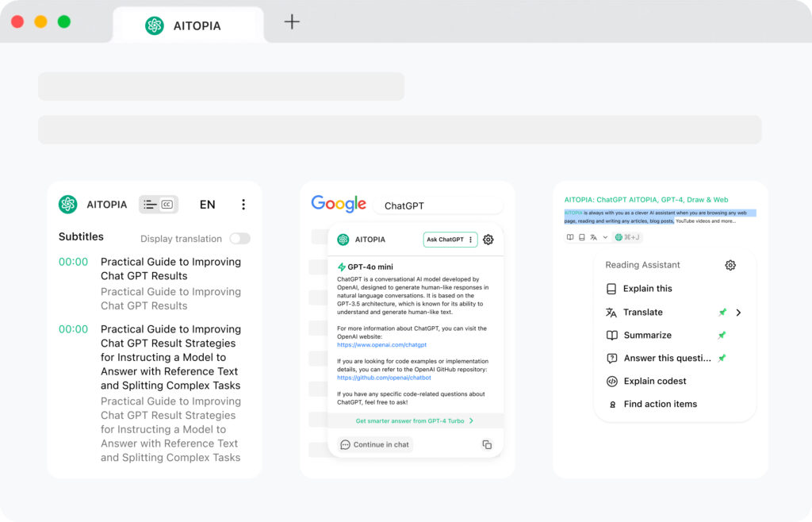Click the Subtitles heading
The width and height of the screenshot is (812, 522).
[81, 236]
